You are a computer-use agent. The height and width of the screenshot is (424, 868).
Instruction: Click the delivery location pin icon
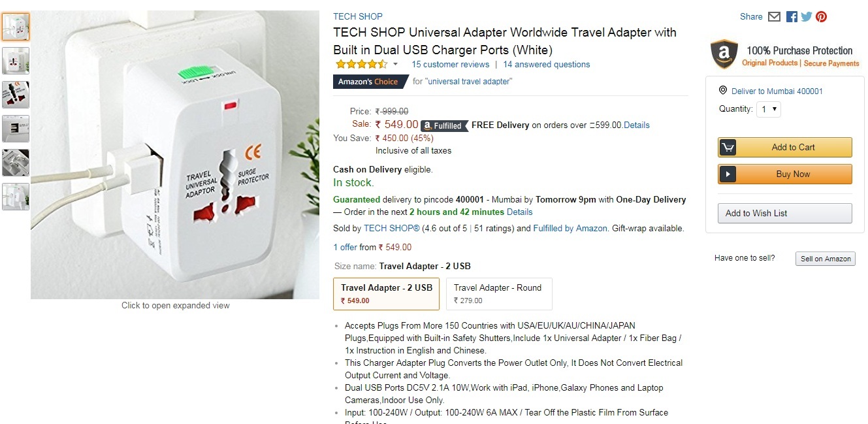[x=723, y=91]
